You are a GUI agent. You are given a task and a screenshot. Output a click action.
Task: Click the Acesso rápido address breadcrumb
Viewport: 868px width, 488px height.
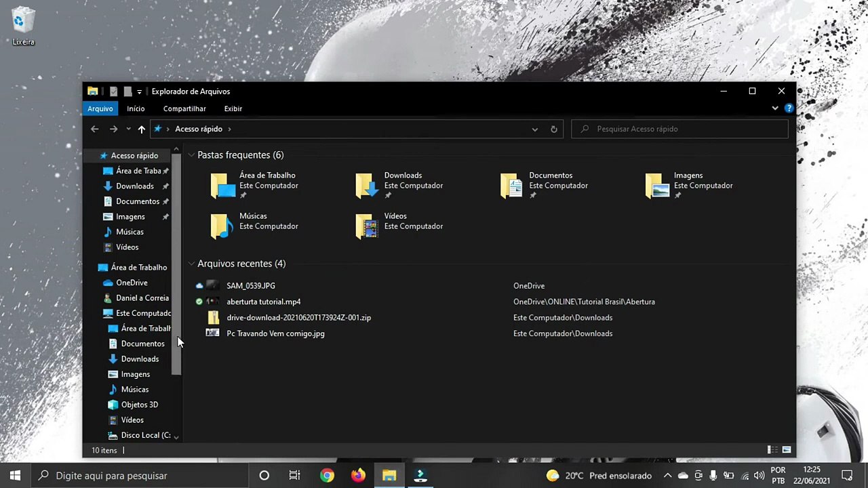(199, 129)
